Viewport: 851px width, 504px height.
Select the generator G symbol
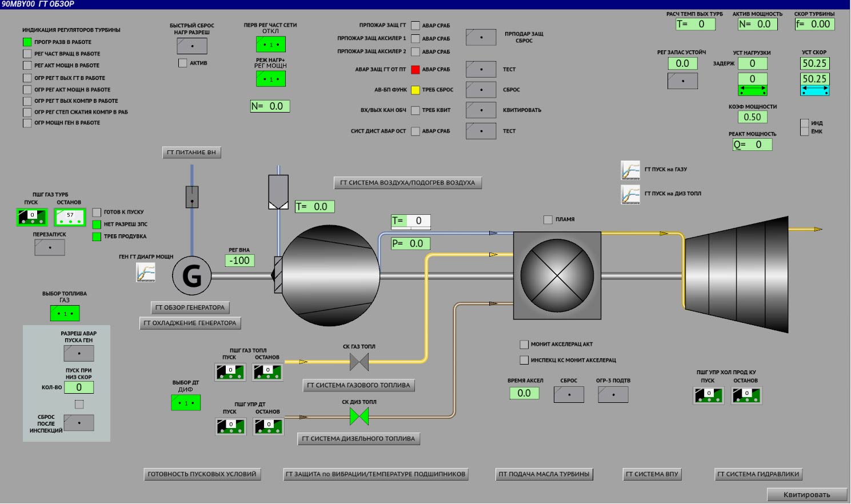pos(192,277)
